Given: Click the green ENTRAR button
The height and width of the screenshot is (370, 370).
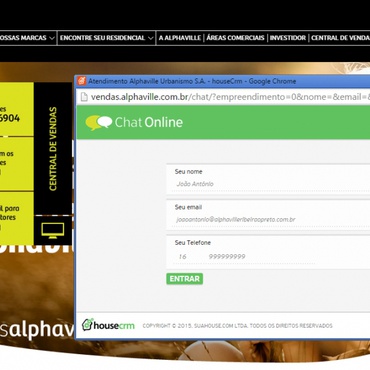Looking at the screenshot, I should point(184,279).
